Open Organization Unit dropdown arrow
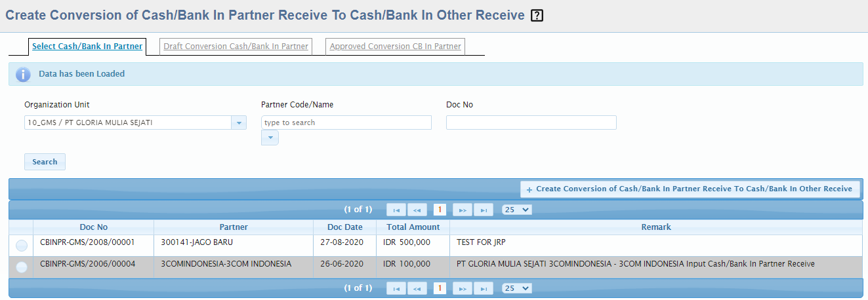Screen dimensions: 868x300 point(239,122)
